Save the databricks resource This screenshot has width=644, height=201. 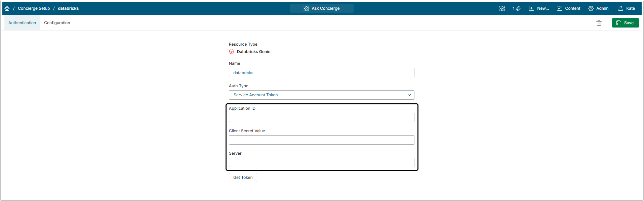click(x=626, y=23)
